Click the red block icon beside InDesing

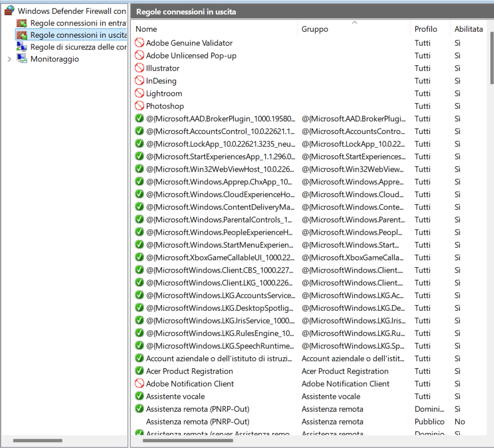[x=139, y=80]
